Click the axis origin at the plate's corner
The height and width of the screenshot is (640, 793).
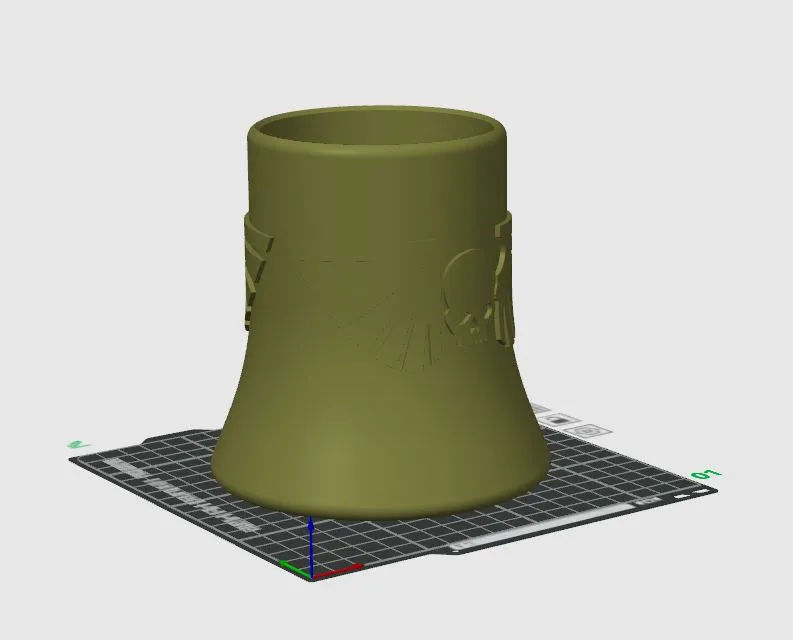[312, 577]
